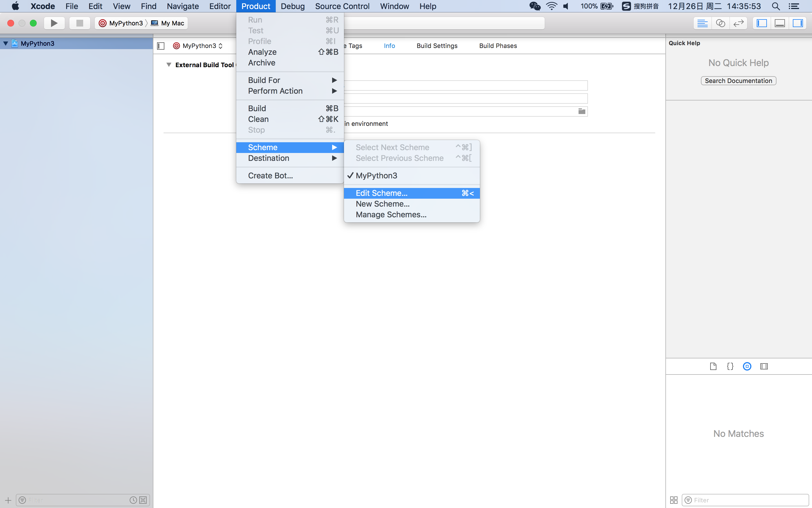Open MyPython3 target selector popup
812x508 pixels.
click(x=198, y=46)
